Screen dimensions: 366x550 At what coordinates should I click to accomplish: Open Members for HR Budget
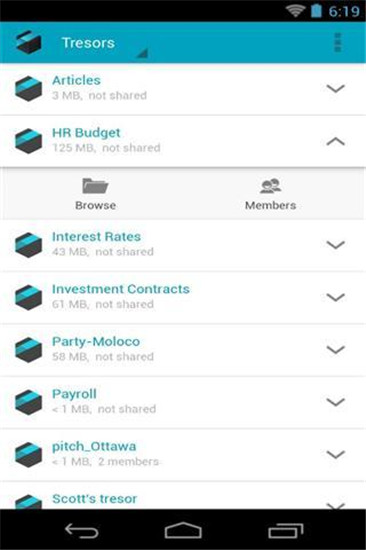(270, 194)
